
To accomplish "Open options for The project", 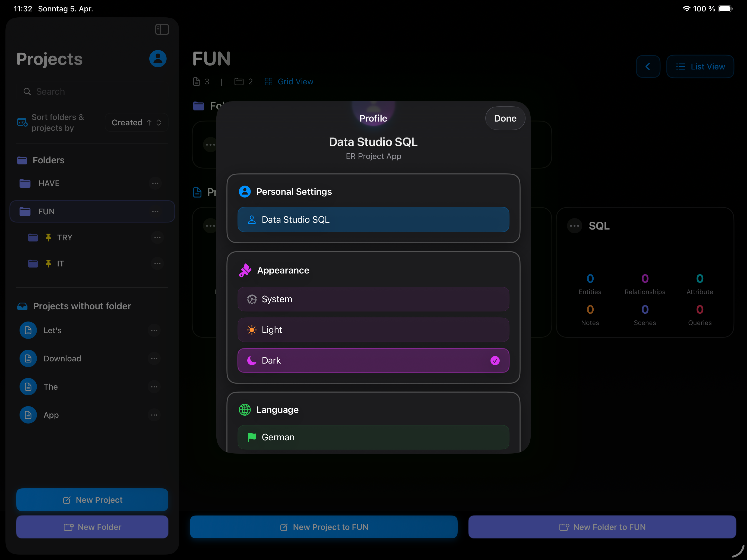I will [x=154, y=387].
